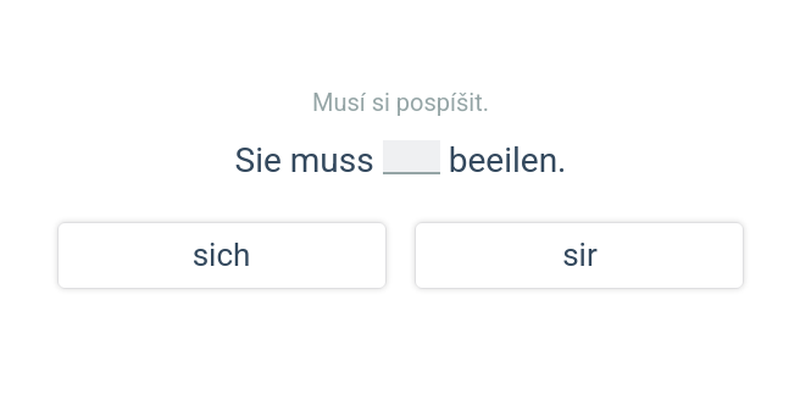
Task: Focus the empty placeholder before "beeilen"
Action: [x=411, y=158]
